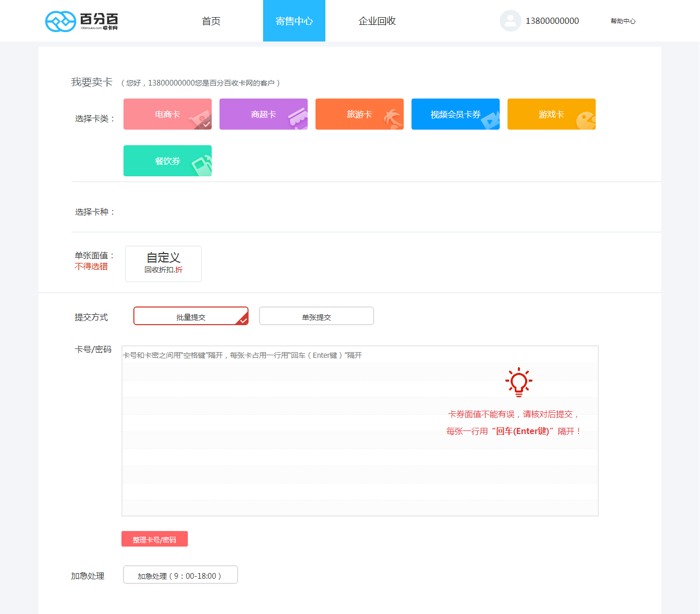Click the 百分百 site logo
Image resolution: width=700 pixels, height=614 pixels.
(81, 21)
